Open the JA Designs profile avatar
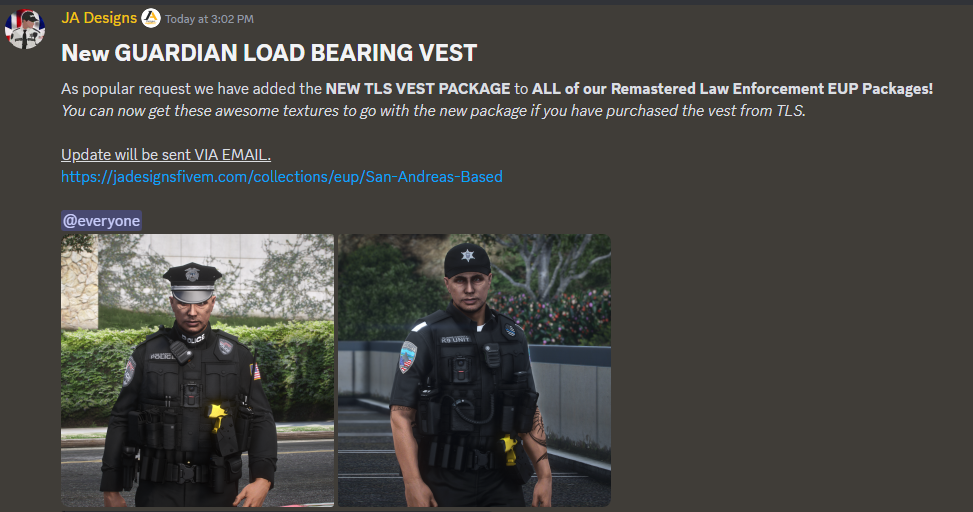The image size is (973, 512). click(x=25, y=29)
